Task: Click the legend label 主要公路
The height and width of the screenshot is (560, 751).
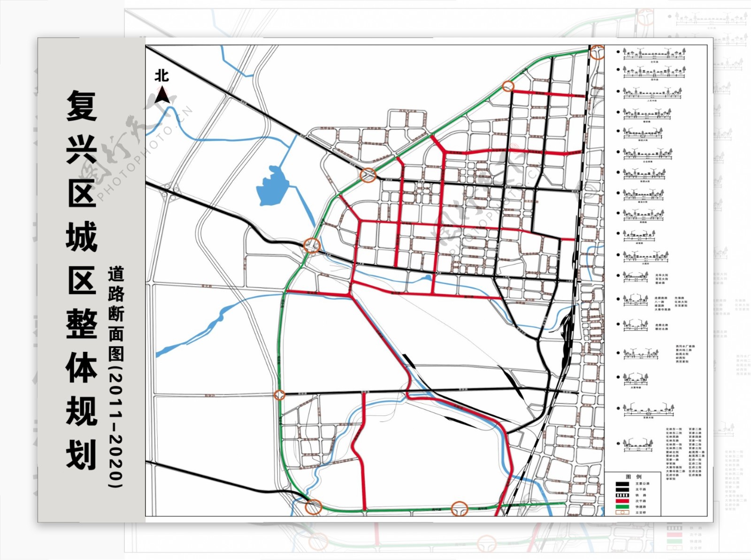Action: pyautogui.click(x=643, y=484)
